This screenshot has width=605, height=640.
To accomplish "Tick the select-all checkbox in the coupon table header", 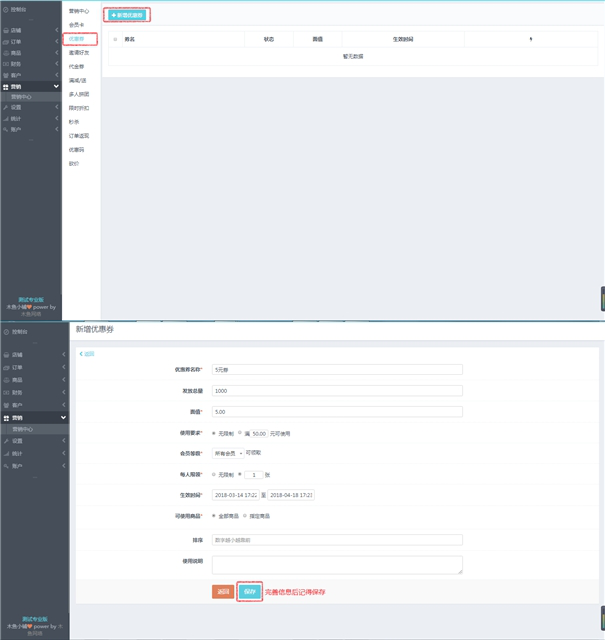I will pos(115,39).
